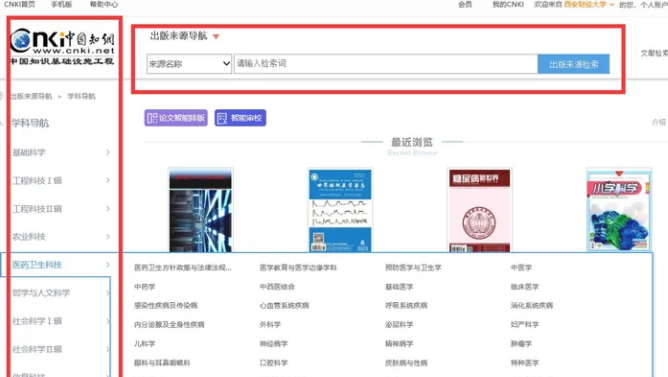
Task: Click the 学科导航 breadcrumb link
Action: click(x=81, y=96)
